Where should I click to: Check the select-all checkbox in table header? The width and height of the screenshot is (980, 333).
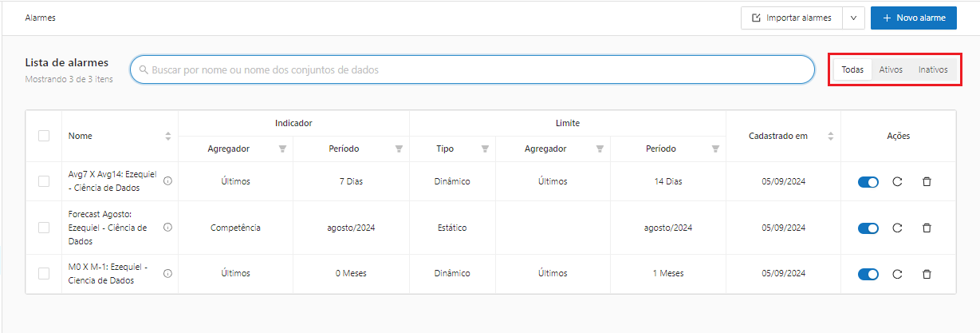click(x=44, y=136)
